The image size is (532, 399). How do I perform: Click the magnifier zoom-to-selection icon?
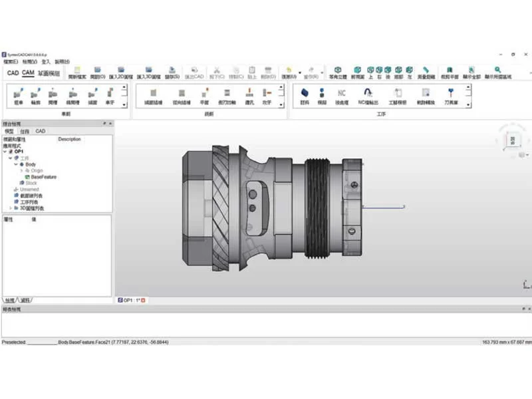[x=497, y=70]
